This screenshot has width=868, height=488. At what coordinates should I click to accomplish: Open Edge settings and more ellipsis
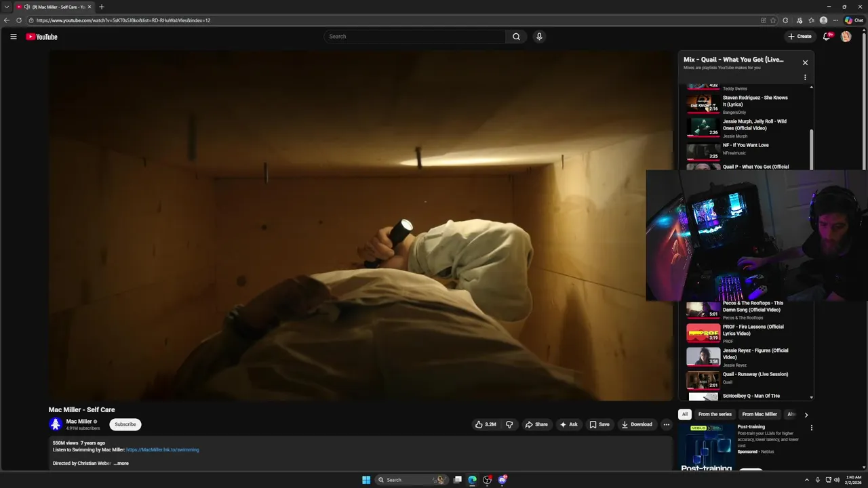click(x=835, y=20)
